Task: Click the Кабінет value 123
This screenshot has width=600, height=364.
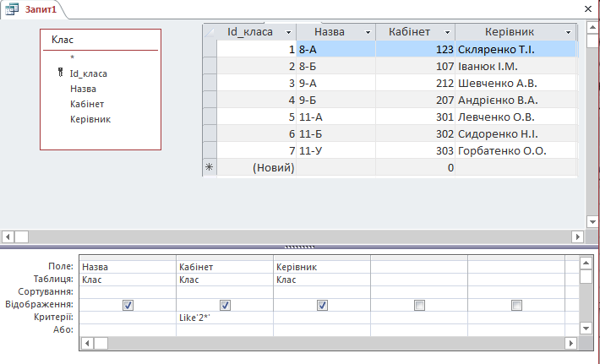Action: click(415, 49)
